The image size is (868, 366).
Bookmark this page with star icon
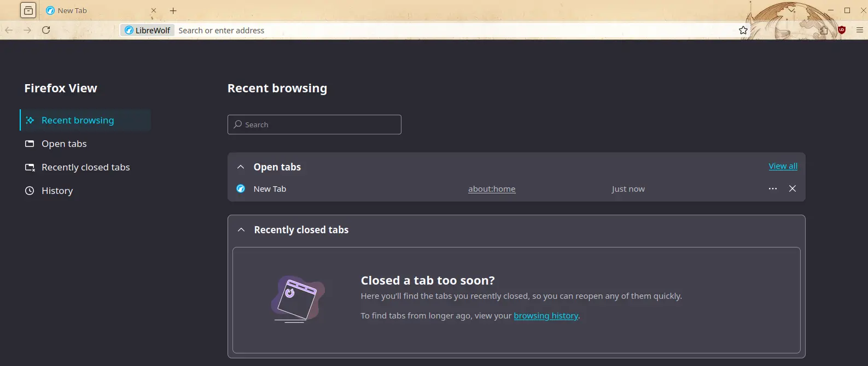[x=743, y=30]
